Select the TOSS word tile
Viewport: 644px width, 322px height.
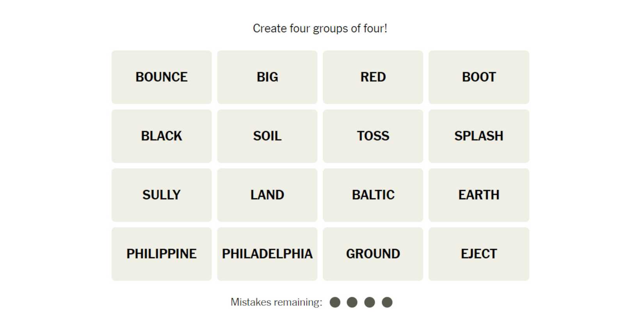click(x=373, y=136)
